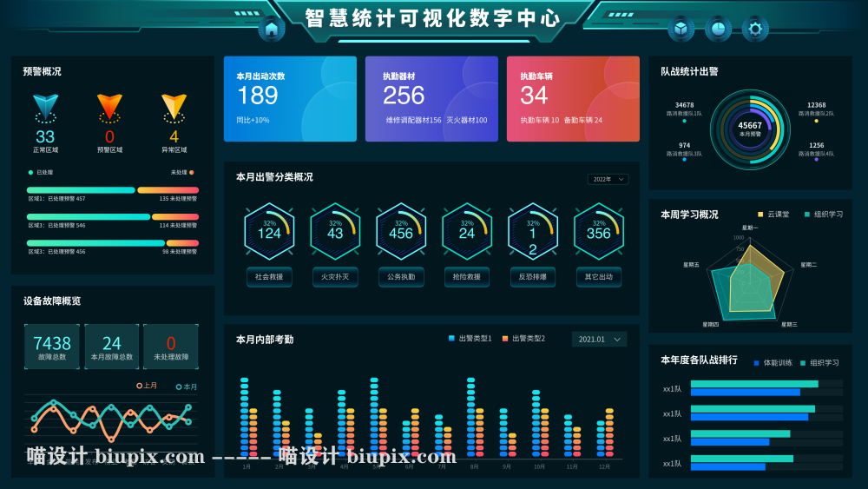Screen dimensions: 868x489
Task: Open the 2022年 year dropdown
Action: click(x=608, y=180)
